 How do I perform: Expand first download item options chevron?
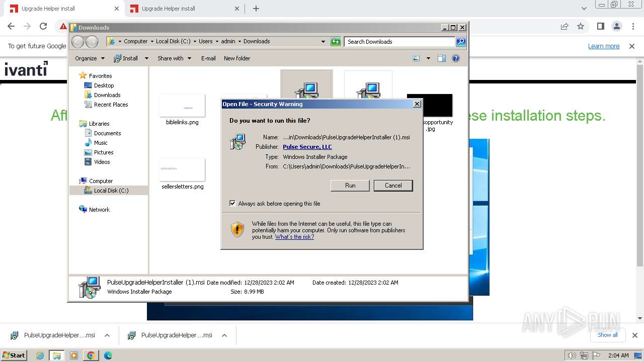click(107, 335)
